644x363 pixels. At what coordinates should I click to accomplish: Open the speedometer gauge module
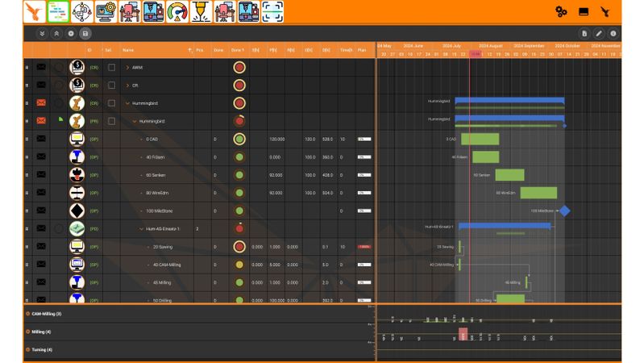177,11
